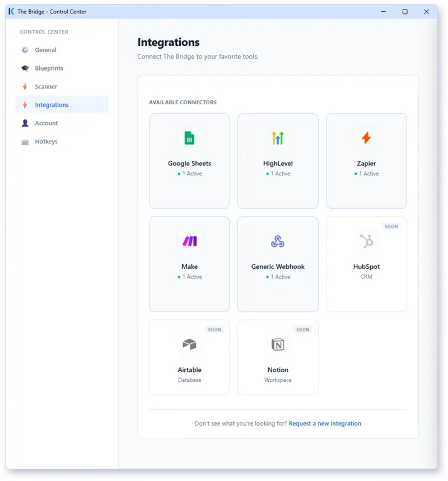The width and height of the screenshot is (448, 481).
Task: Click the CONTROL CENTER sidebar header
Action: click(x=44, y=32)
